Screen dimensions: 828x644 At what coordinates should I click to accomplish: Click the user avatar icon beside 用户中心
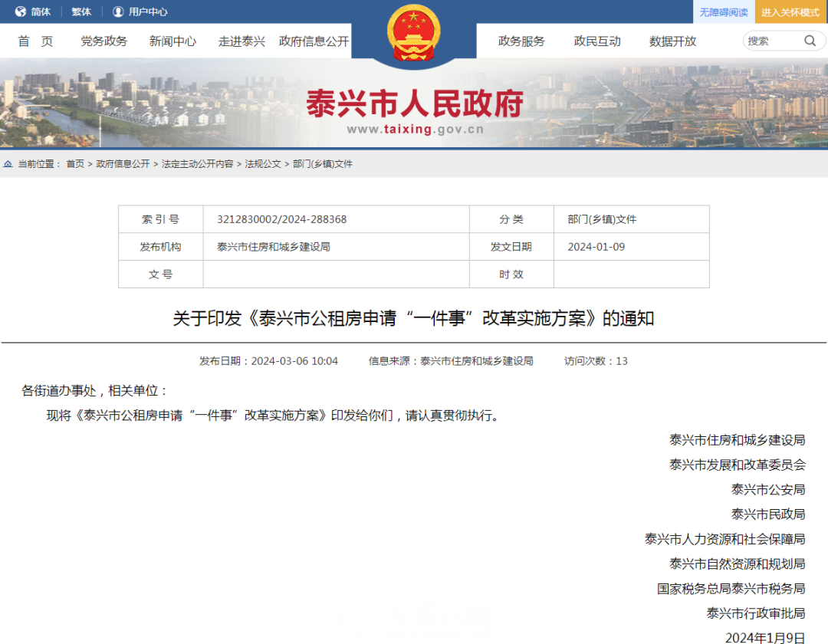pyautogui.click(x=118, y=11)
